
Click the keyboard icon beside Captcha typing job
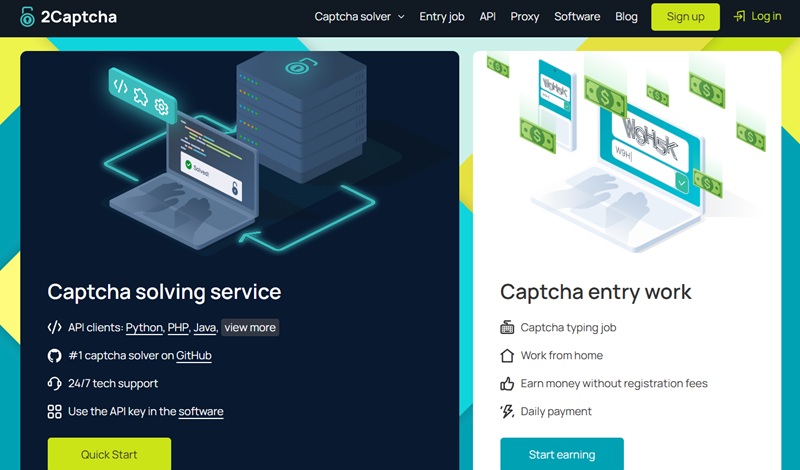click(x=507, y=328)
